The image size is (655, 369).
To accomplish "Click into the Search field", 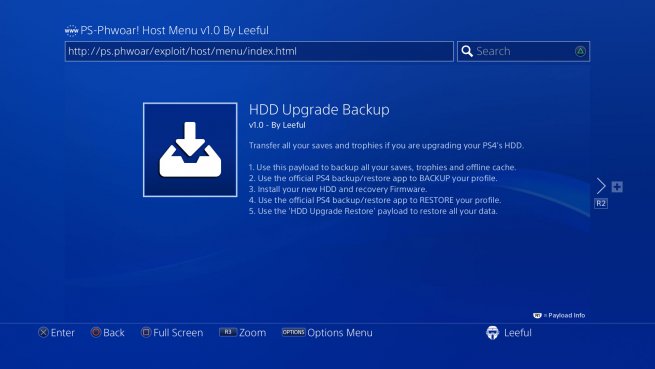I will pyautogui.click(x=523, y=51).
